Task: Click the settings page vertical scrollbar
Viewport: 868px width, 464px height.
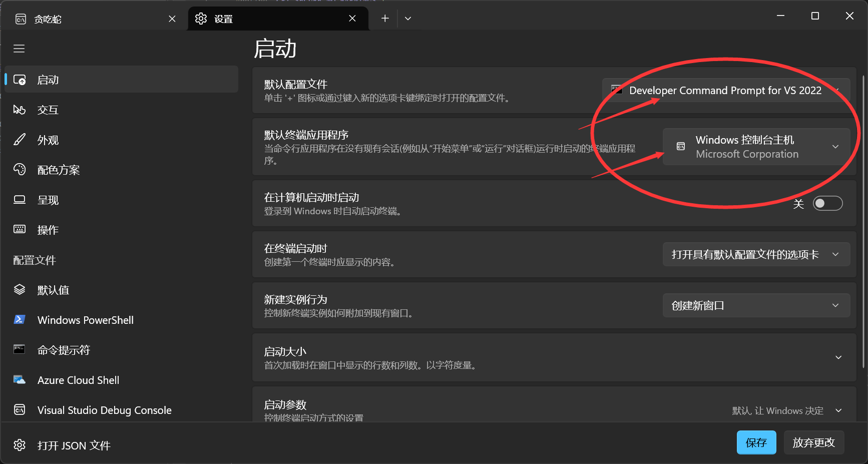Action: point(863,222)
